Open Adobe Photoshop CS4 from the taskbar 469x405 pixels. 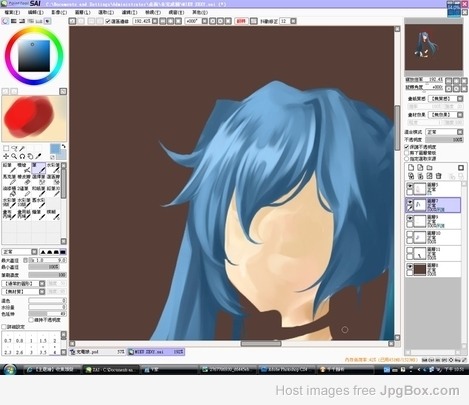point(286,369)
